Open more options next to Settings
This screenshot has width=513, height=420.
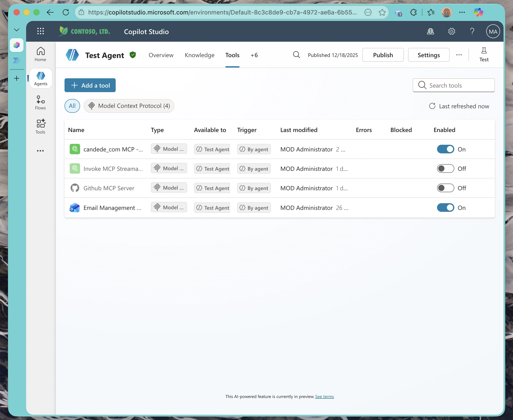coord(459,55)
